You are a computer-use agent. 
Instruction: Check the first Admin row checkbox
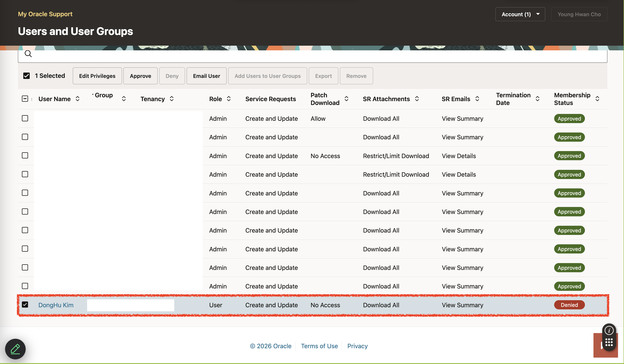click(25, 118)
